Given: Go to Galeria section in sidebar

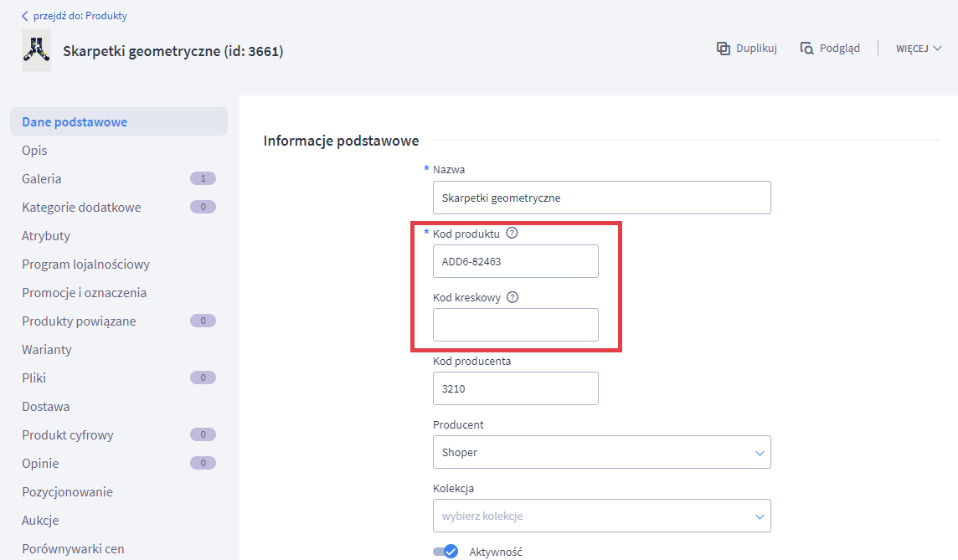Looking at the screenshot, I should click(x=42, y=179).
